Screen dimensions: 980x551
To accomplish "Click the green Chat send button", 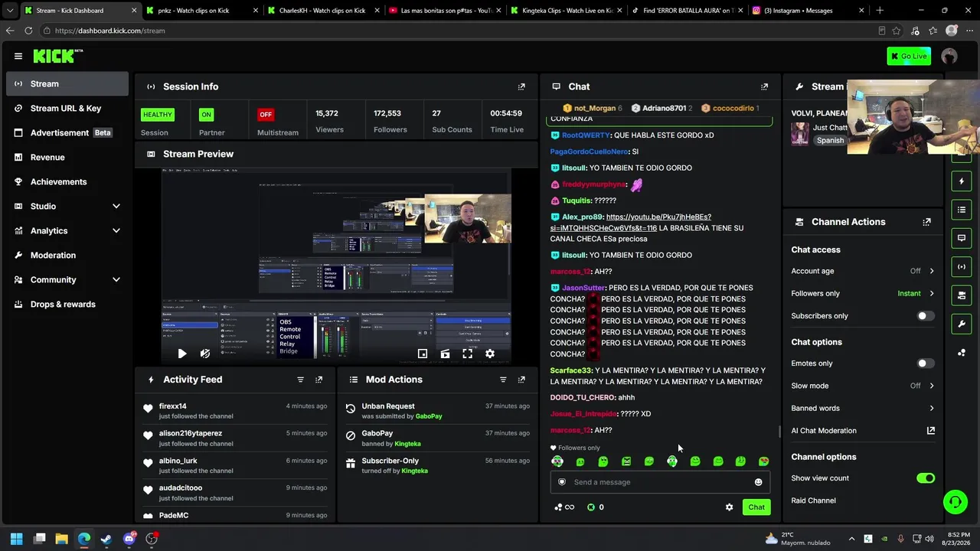I will coord(756,507).
